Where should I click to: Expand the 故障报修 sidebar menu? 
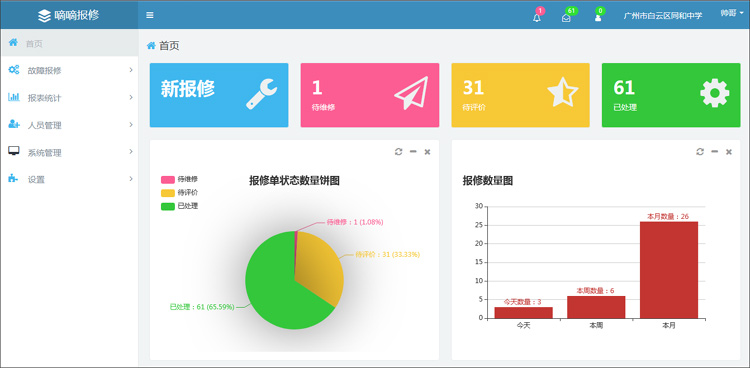(x=69, y=70)
